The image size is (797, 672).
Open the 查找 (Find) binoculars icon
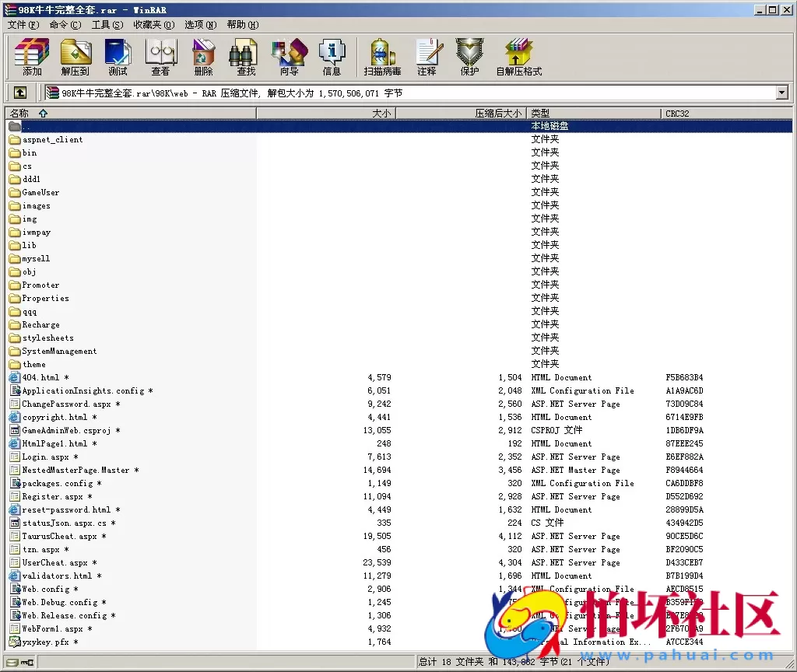point(246,57)
